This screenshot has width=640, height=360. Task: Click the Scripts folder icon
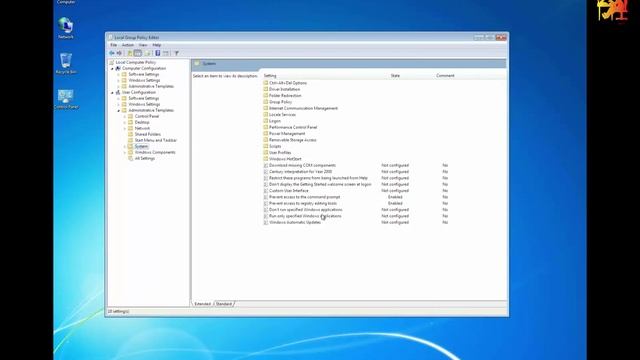266,146
